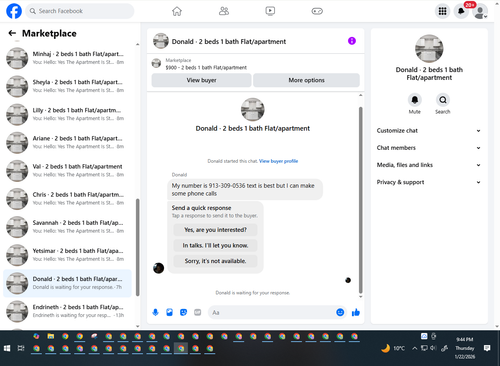Expand Media, files and links section
The image size is (500, 366).
tap(429, 165)
